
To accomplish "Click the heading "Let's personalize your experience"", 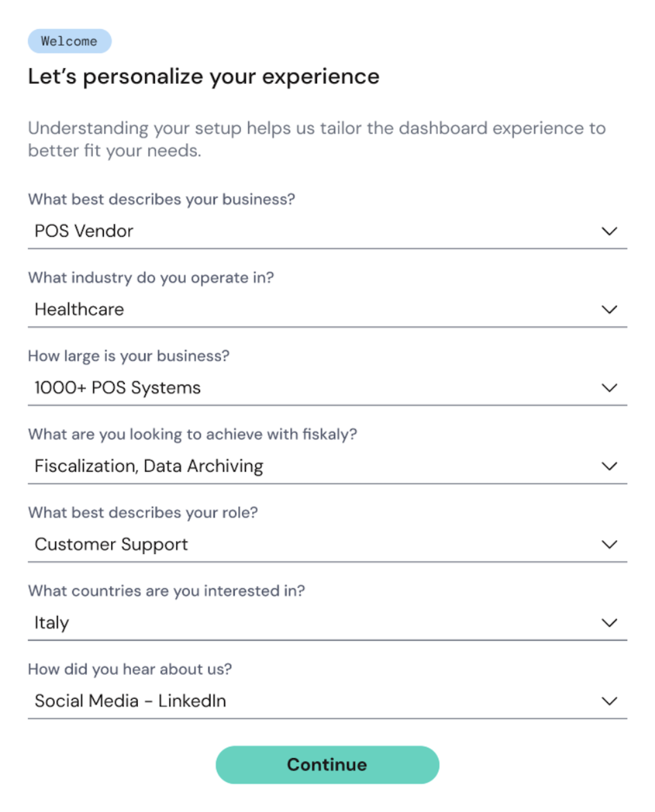I will click(x=203, y=76).
